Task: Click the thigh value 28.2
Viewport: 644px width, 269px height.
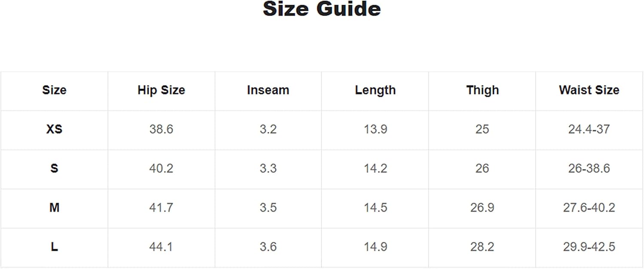Action: [x=482, y=247]
